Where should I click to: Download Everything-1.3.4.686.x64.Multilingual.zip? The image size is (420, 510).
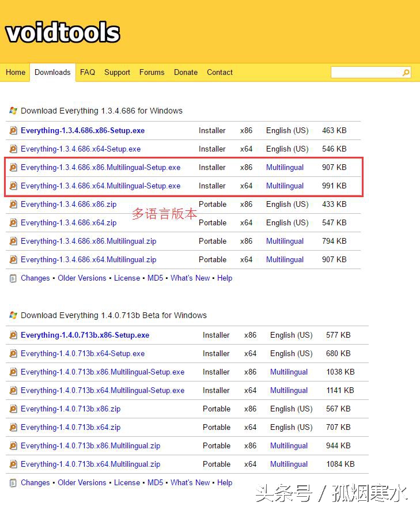88,259
